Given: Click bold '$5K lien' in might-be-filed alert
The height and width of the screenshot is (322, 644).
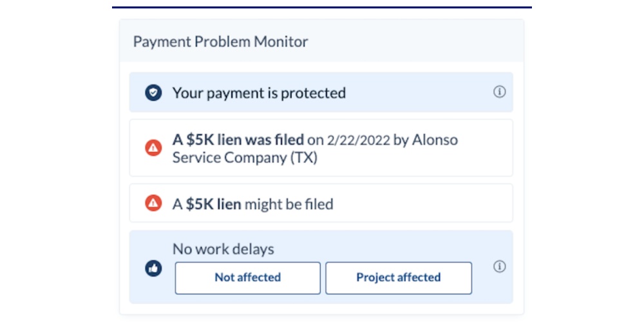Looking at the screenshot, I should 213,204.
